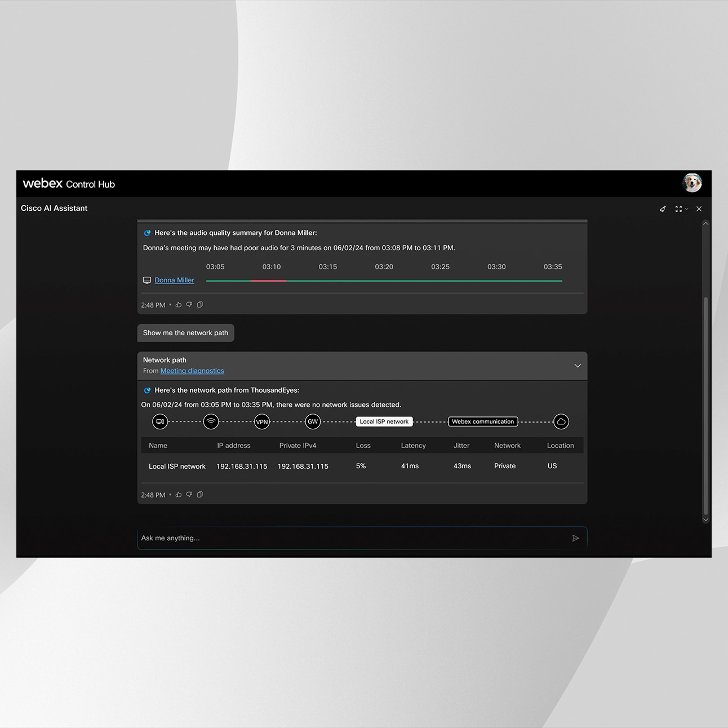728x728 pixels.
Task: Open dropdown arrow beside expand view icon
Action: click(686, 209)
